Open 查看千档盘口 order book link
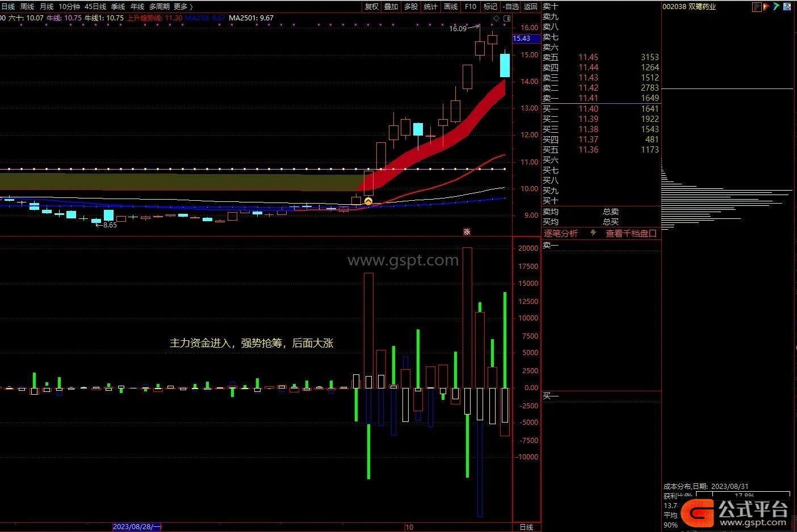This screenshot has width=797, height=532. coord(631,233)
